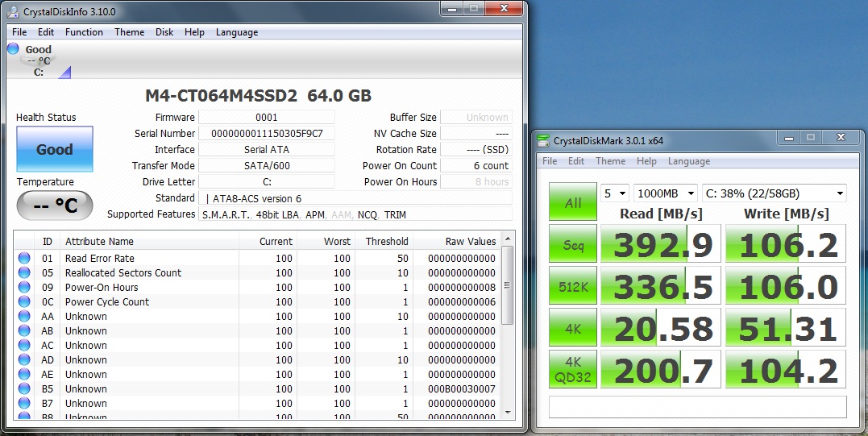
Task: Open Help menu in CrystalDiskInfo
Action: tap(194, 32)
